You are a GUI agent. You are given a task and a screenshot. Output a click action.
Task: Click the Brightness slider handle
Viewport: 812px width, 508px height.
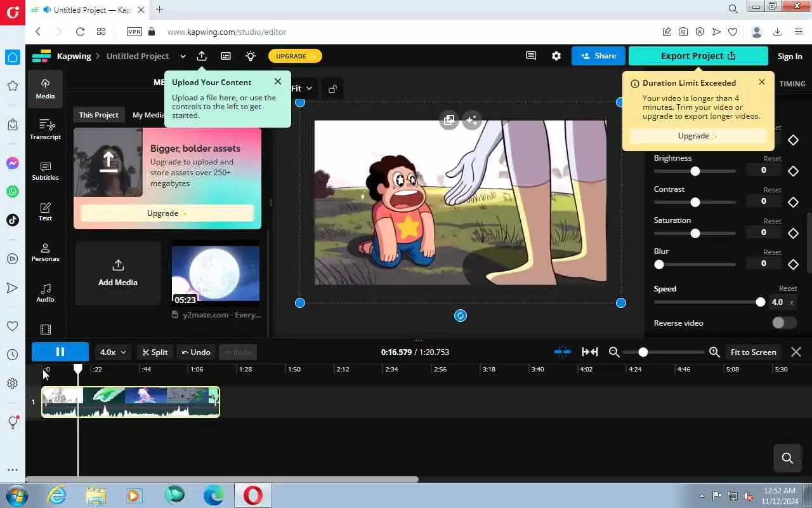pyautogui.click(x=695, y=171)
